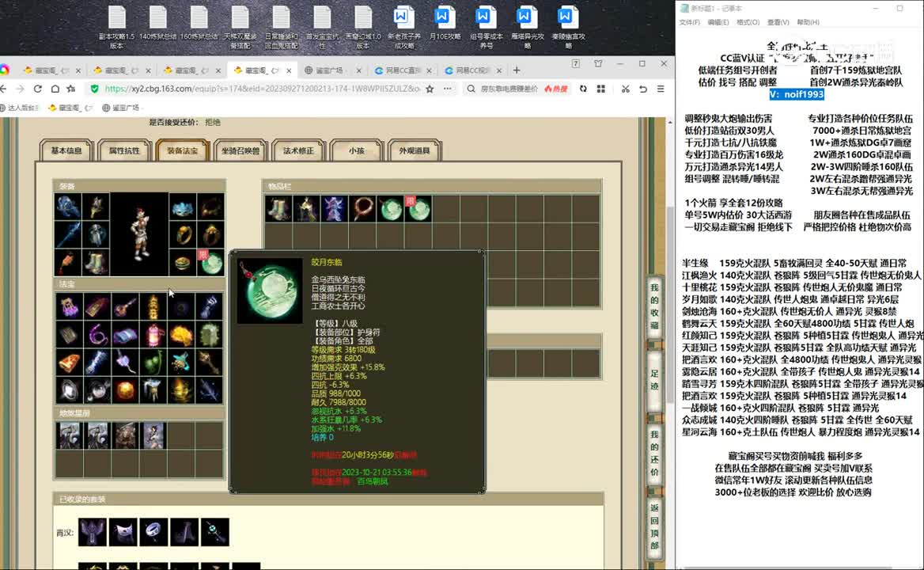Go to browser home page icon
924x570 pixels.
pyautogui.click(x=55, y=89)
